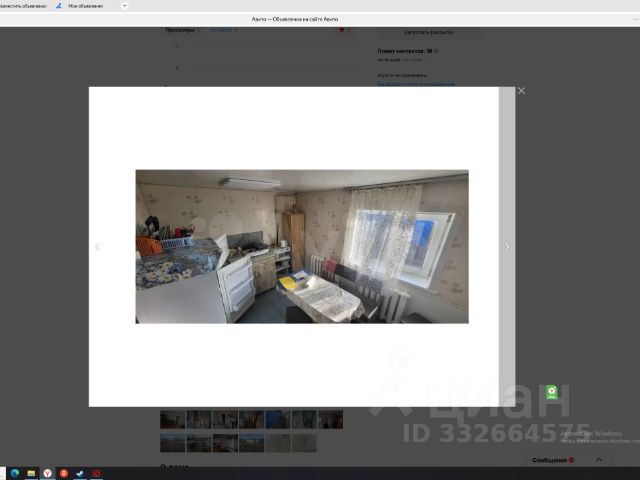The height and width of the screenshot is (480, 640).
Task: Expand messages panel with the chevron arrow
Action: coord(599,460)
